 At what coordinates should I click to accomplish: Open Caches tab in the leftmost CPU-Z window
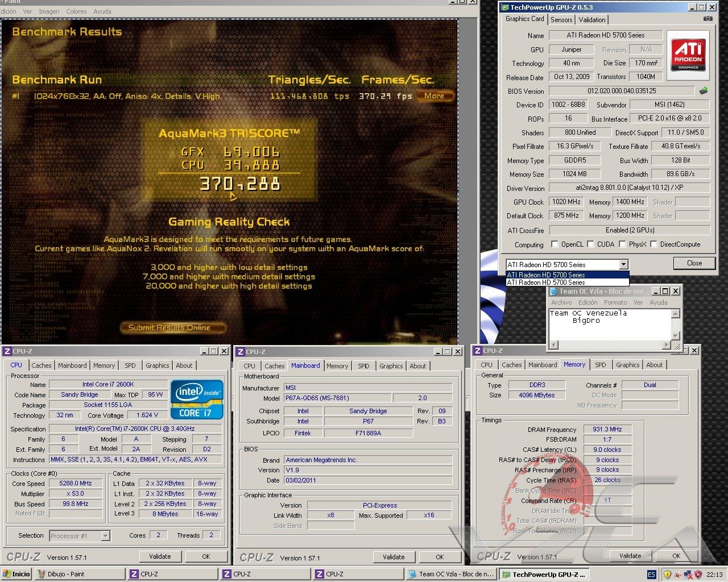[42, 365]
